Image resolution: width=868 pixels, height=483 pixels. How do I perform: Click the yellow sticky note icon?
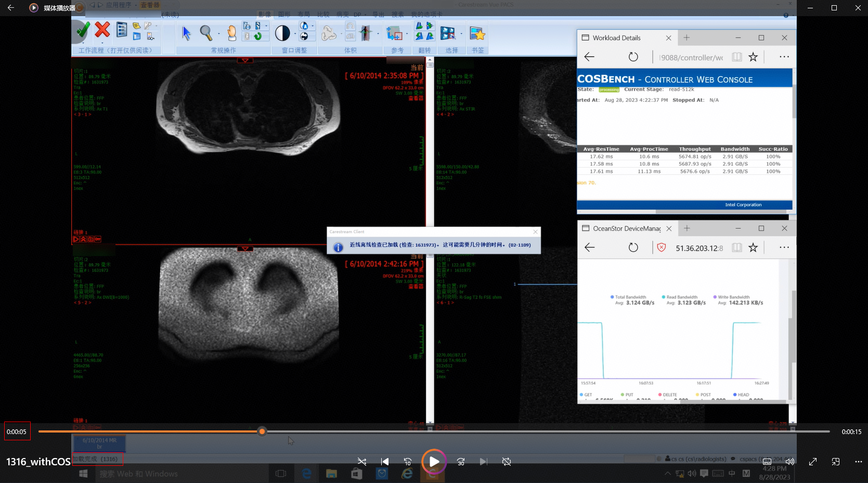[x=136, y=26]
